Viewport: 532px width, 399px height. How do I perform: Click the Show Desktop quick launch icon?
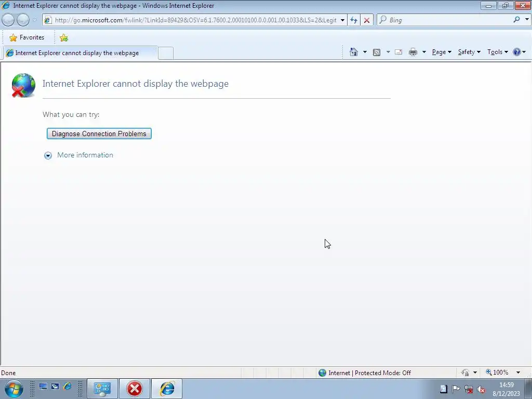pyautogui.click(x=43, y=386)
